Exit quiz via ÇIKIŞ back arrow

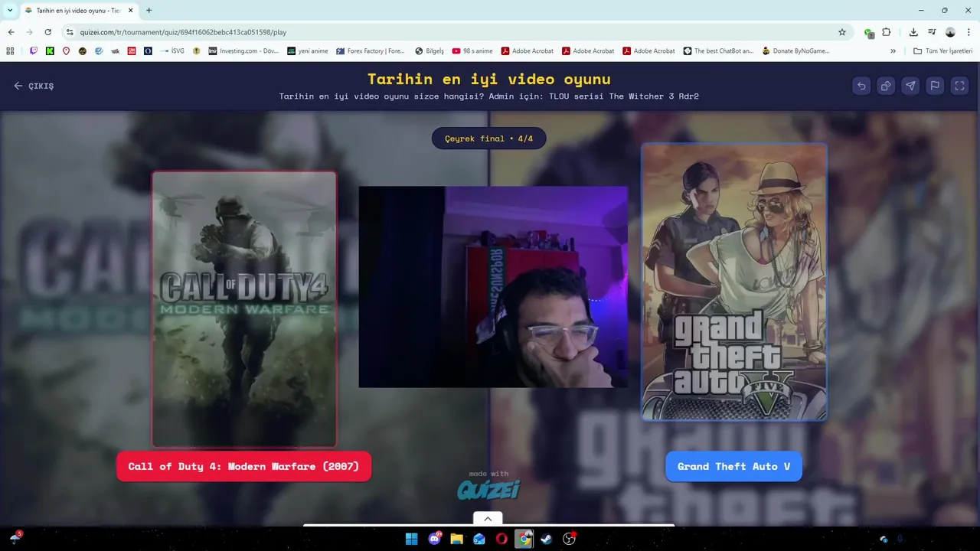point(34,86)
